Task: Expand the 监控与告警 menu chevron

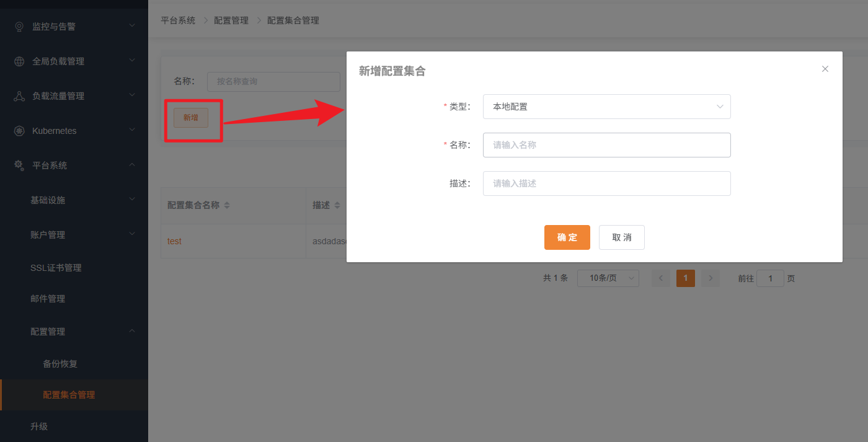Action: pyautogui.click(x=132, y=25)
